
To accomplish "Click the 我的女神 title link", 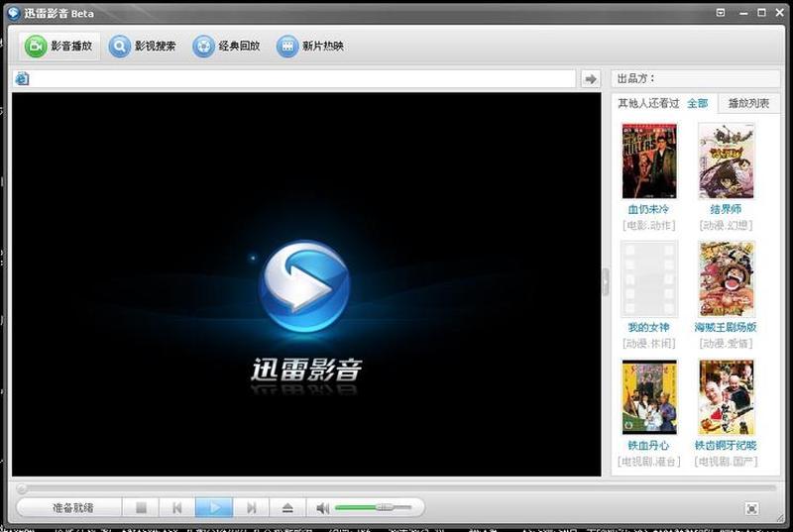I will [648, 327].
